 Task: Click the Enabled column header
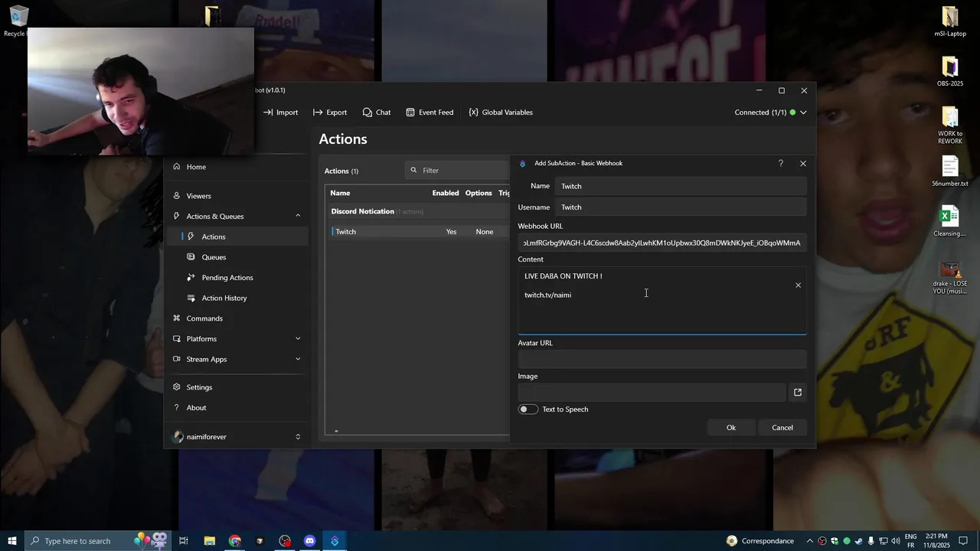(446, 193)
